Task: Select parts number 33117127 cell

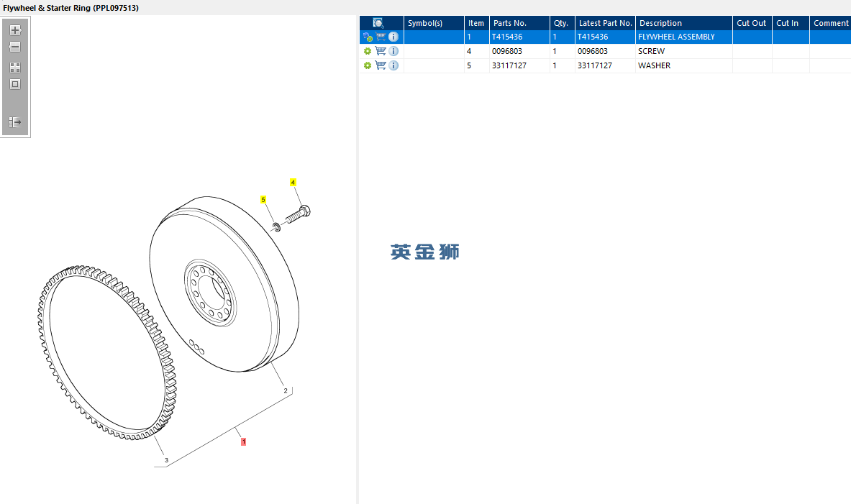Action: pyautogui.click(x=519, y=65)
